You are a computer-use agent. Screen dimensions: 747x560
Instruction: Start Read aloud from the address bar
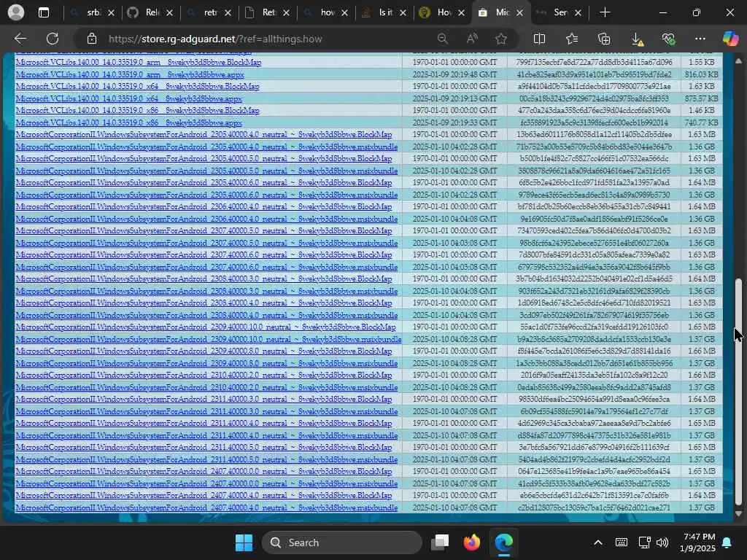[472, 39]
